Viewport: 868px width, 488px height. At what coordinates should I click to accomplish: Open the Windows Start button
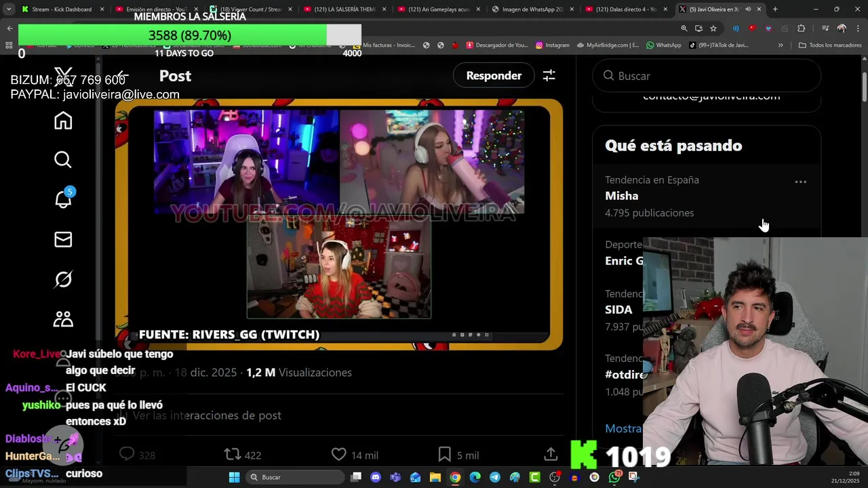[x=234, y=477]
